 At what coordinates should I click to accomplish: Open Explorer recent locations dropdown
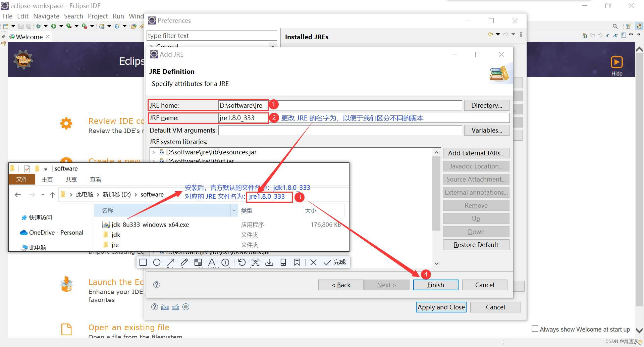point(43,195)
